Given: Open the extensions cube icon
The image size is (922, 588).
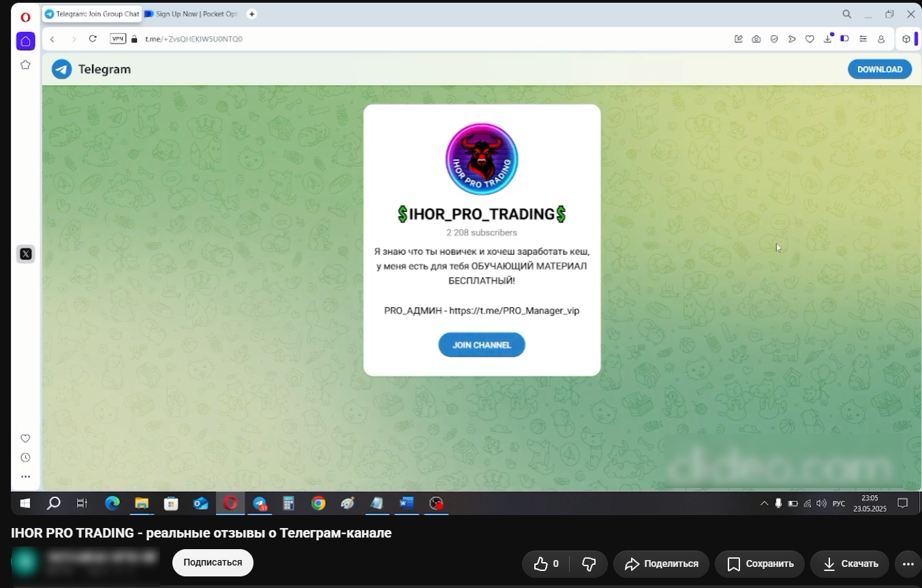Looking at the screenshot, I should (906, 39).
